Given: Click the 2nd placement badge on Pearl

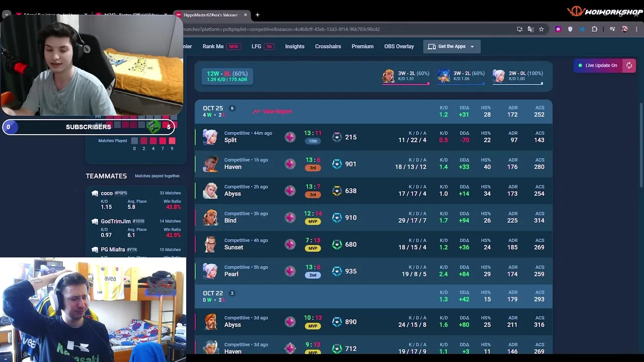Looking at the screenshot, I should click(312, 276).
